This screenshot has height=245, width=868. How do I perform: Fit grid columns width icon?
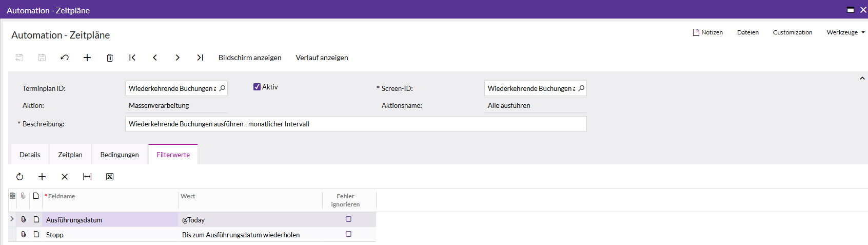pyautogui.click(x=87, y=177)
